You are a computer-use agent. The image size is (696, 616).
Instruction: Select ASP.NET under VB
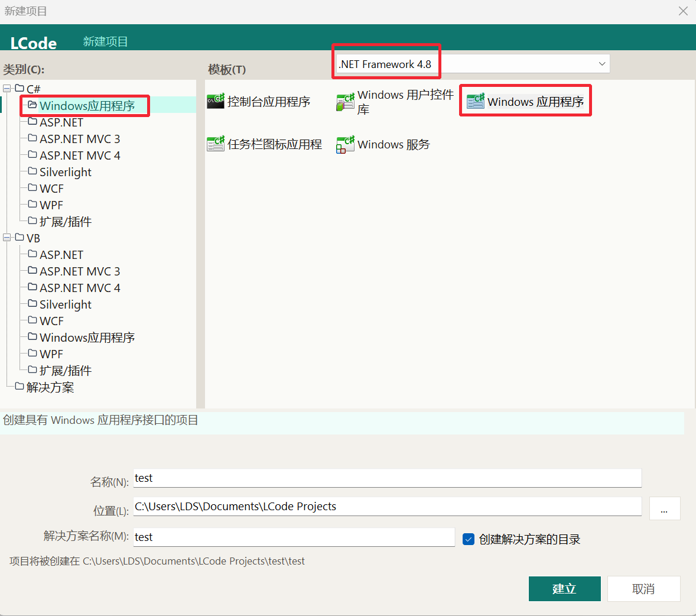point(61,255)
